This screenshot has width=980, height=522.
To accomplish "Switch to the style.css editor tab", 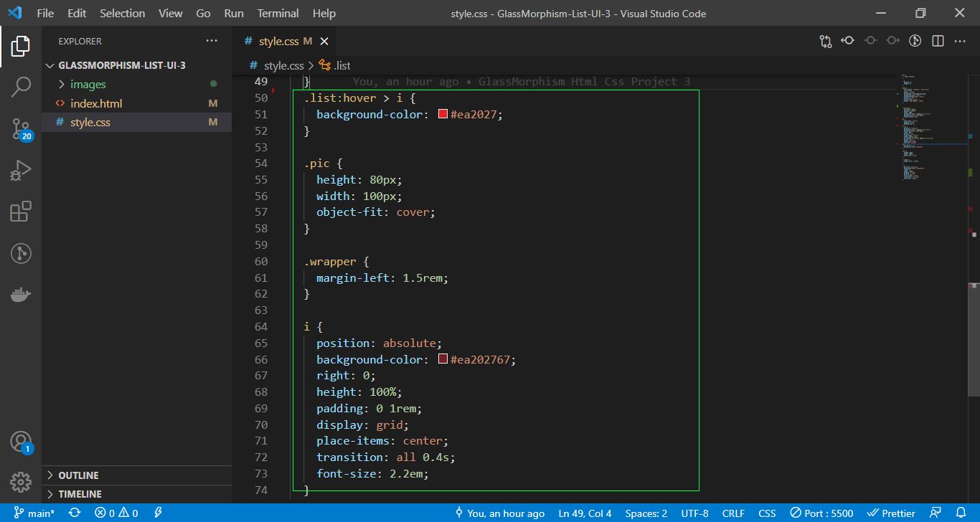I will 285,42.
